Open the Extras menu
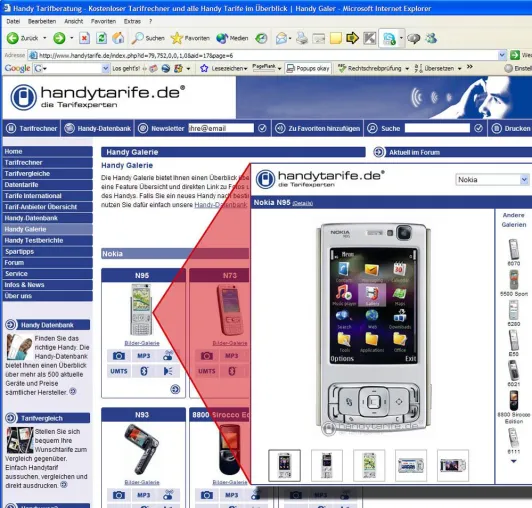This screenshot has width=532, height=508. click(132, 21)
